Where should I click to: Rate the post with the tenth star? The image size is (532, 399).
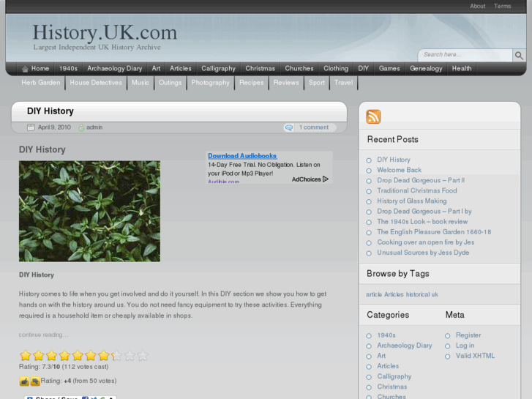pyautogui.click(x=143, y=355)
